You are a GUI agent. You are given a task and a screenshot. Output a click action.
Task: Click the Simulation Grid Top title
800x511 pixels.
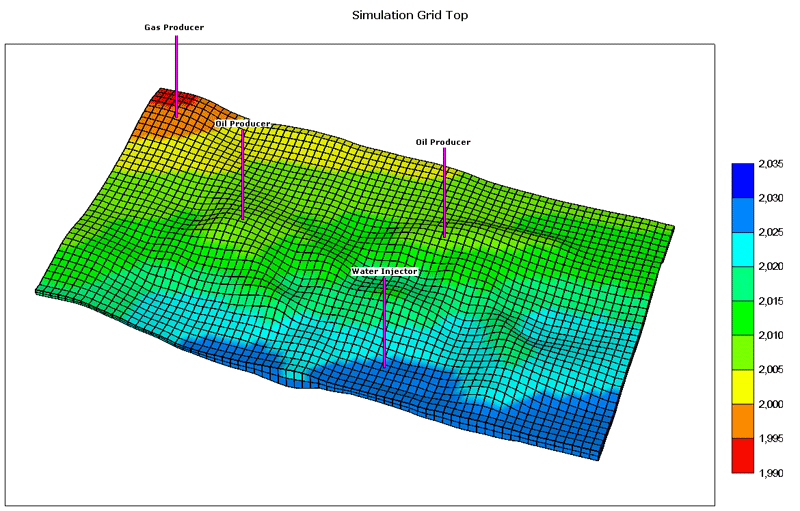(410, 15)
